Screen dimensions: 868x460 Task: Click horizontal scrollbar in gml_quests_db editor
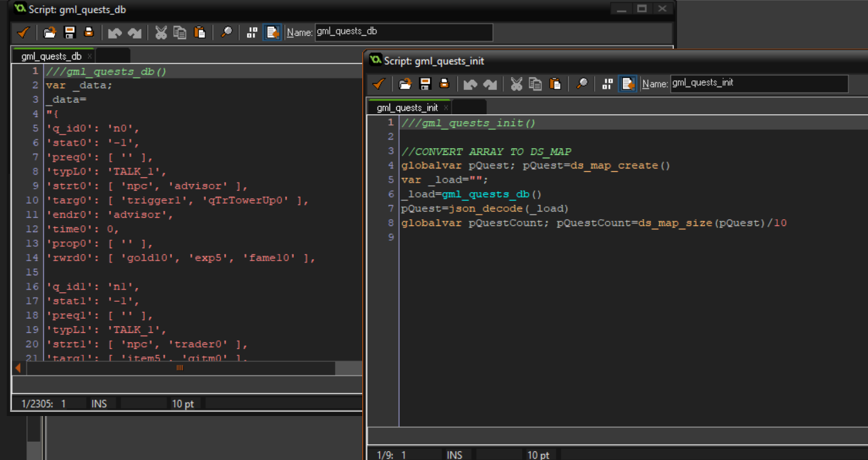click(180, 368)
